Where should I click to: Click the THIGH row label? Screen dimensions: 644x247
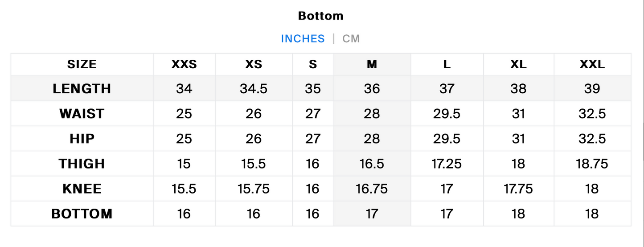coord(82,164)
